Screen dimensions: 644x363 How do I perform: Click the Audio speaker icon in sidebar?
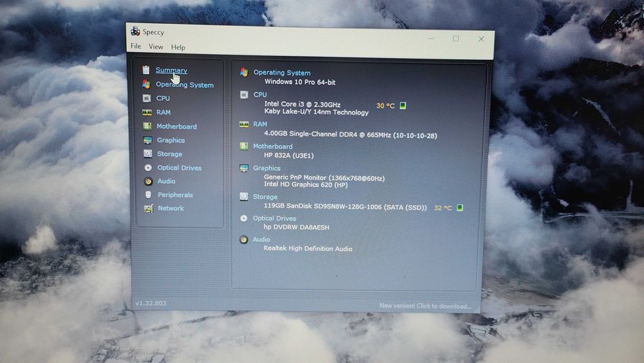coord(148,181)
